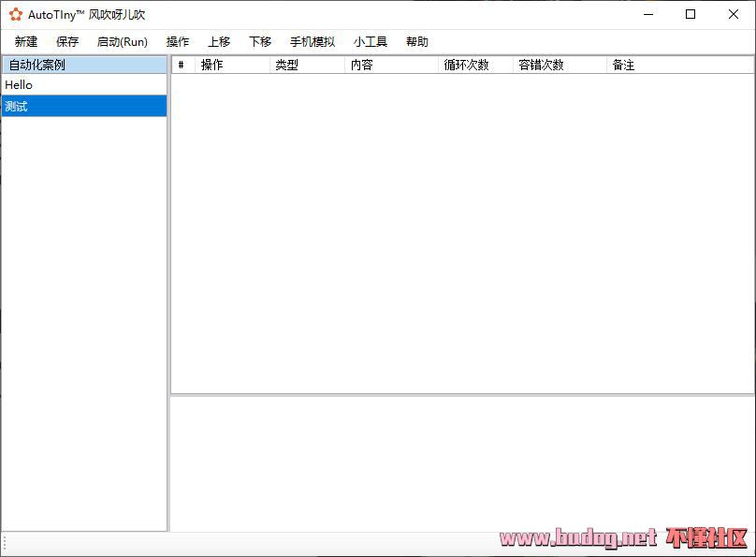Click 上移 to move step up

[219, 42]
